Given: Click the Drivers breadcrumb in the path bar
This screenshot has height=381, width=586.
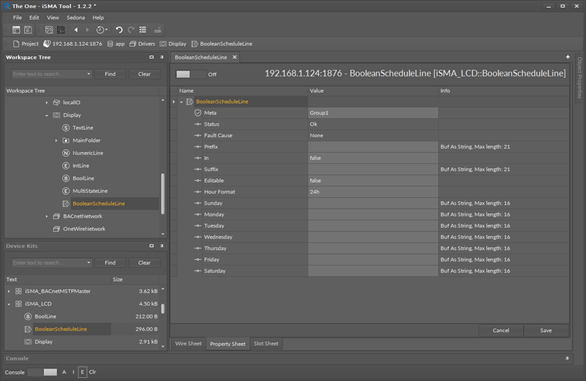Looking at the screenshot, I should [142, 44].
